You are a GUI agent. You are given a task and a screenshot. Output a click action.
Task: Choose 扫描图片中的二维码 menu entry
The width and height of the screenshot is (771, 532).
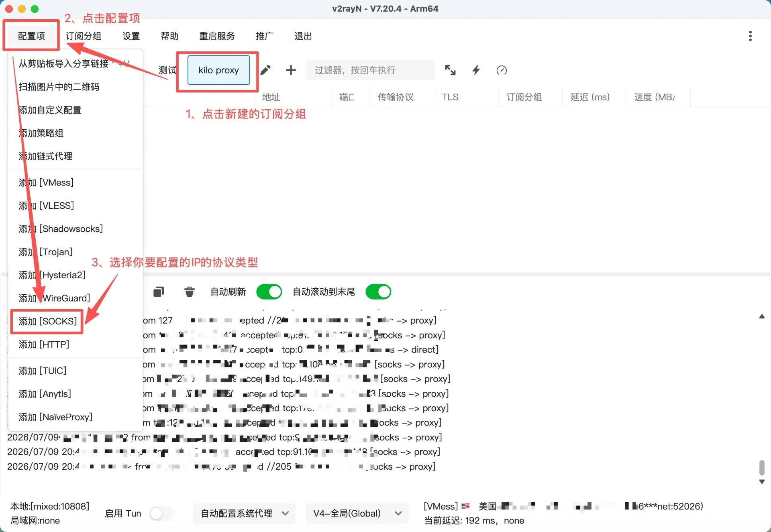pos(75,87)
